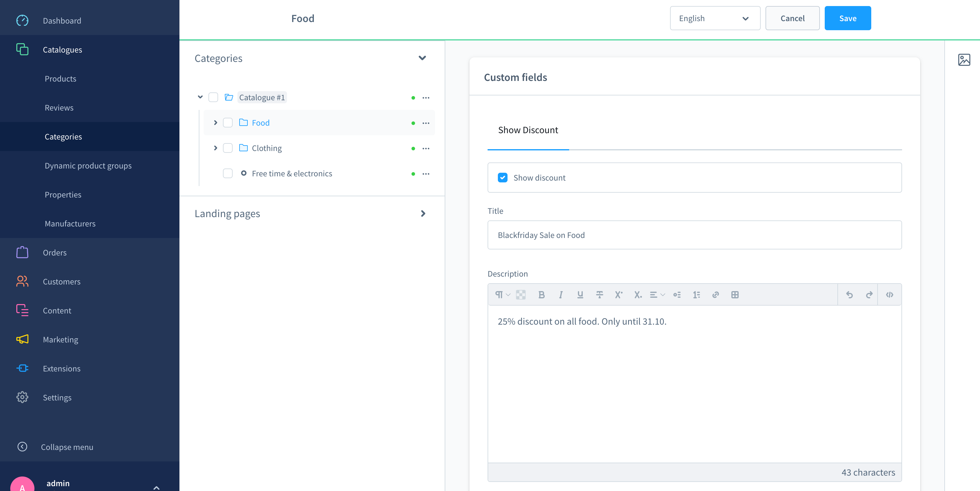
Task: Click the Title input field
Action: point(694,235)
